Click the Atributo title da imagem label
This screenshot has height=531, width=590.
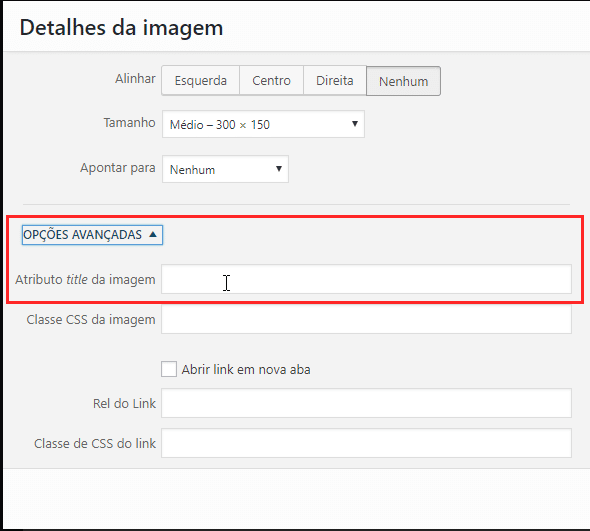point(85,280)
